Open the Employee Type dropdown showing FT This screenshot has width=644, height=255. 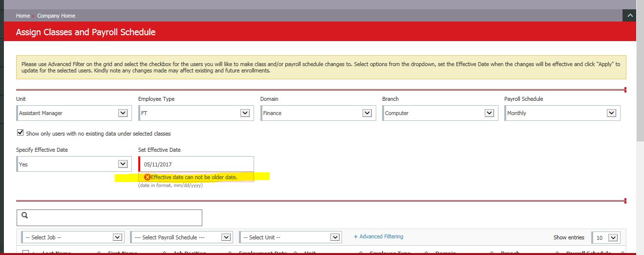[195, 113]
